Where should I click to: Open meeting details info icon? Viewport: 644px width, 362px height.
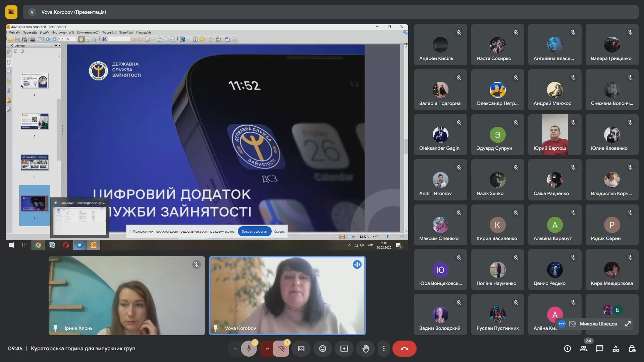pos(568,349)
